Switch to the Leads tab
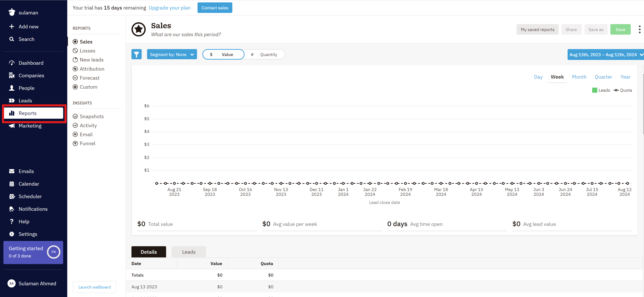The height and width of the screenshot is (297, 644). click(189, 252)
